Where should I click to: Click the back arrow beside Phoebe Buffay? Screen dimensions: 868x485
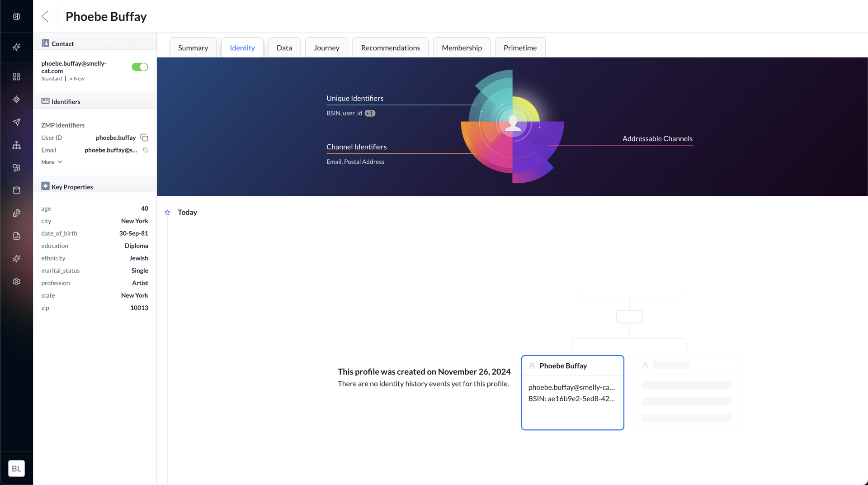(45, 16)
